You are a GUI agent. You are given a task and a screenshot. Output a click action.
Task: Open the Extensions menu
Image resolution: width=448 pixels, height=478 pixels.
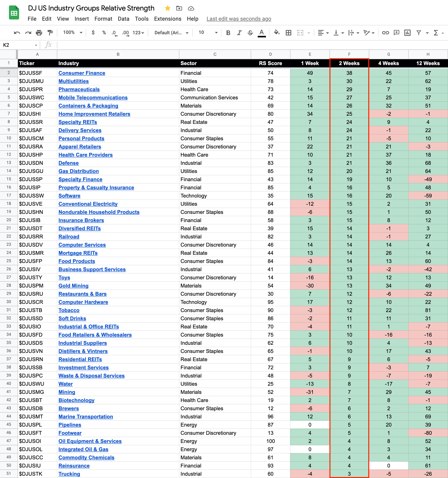click(x=167, y=19)
